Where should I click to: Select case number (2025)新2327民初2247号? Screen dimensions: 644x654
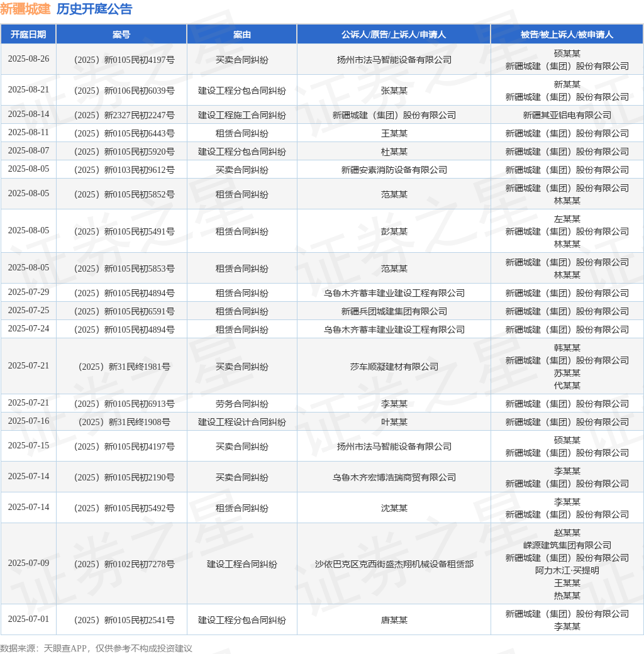tap(125, 115)
